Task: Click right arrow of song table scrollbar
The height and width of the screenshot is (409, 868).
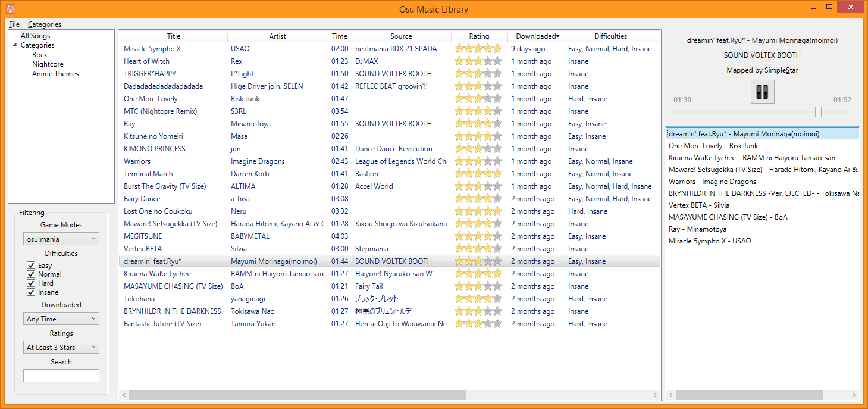Action: (656, 395)
